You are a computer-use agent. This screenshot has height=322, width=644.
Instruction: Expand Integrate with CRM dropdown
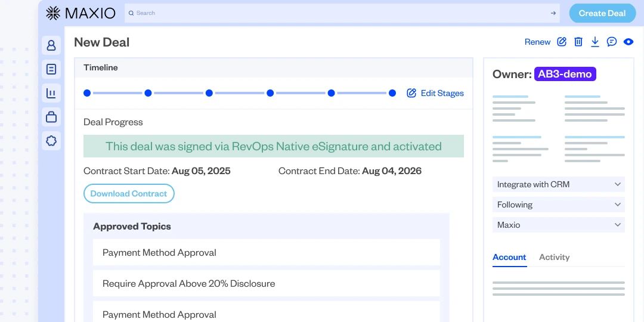pos(559,184)
